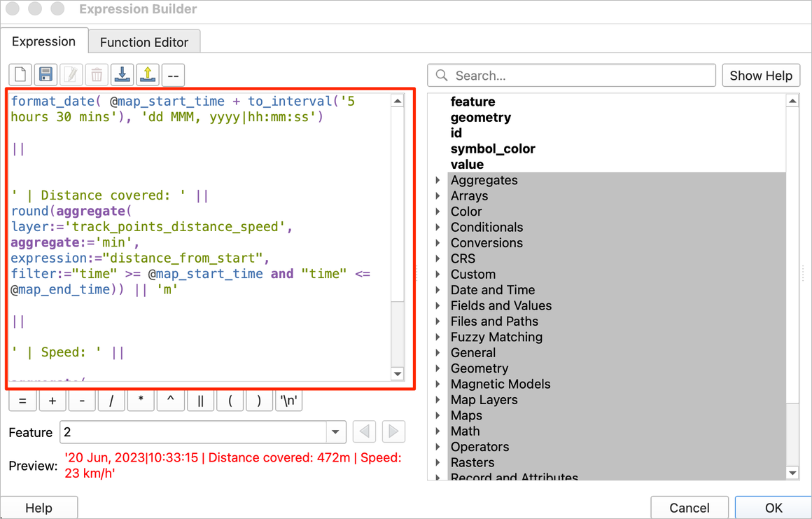Select the Expression tab
Image resolution: width=812 pixels, height=519 pixels.
coord(43,41)
